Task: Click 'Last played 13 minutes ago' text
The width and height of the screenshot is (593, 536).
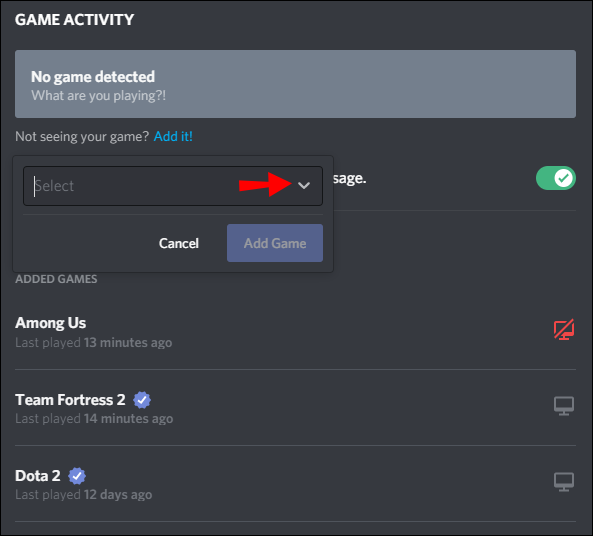Action: [93, 343]
